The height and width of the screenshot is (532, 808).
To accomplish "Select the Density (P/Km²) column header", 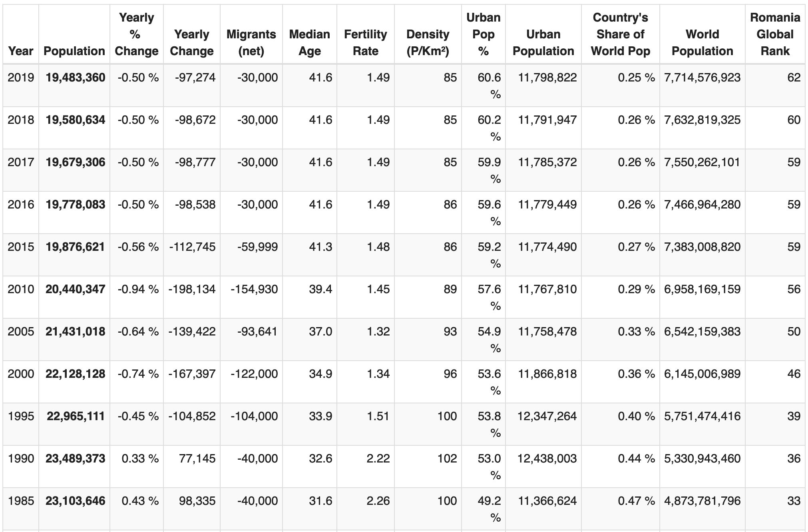I will (x=428, y=43).
